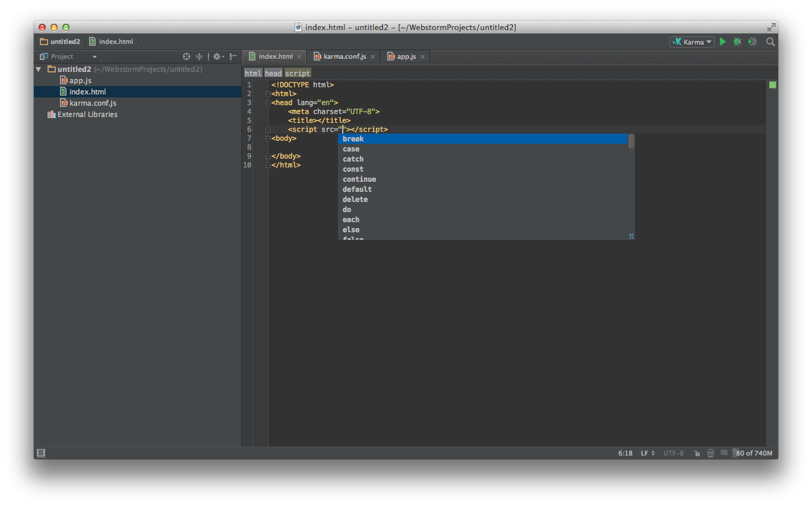Run Karma with coverage icon
812x506 pixels.
[753, 42]
